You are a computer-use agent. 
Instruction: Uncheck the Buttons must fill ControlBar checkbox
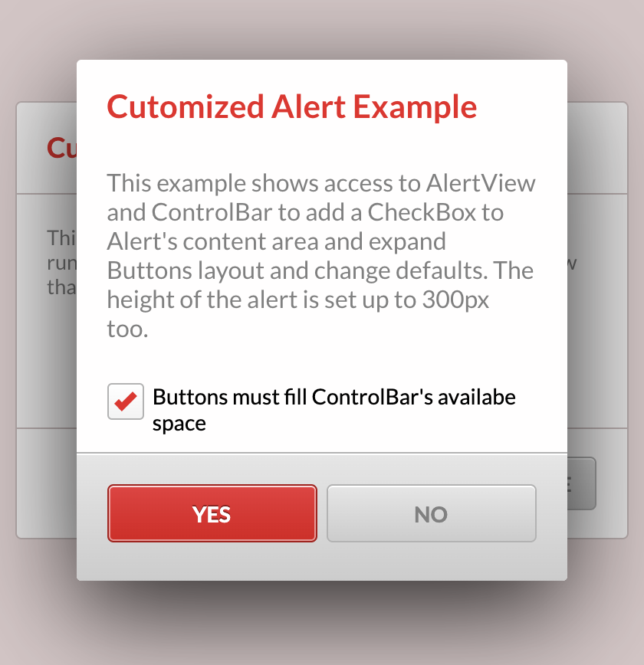(125, 401)
